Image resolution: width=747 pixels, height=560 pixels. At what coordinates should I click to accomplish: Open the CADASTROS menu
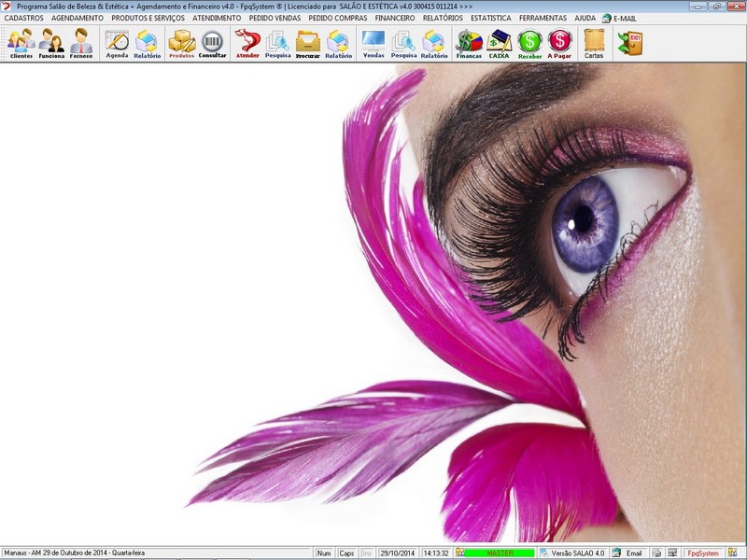click(x=24, y=18)
